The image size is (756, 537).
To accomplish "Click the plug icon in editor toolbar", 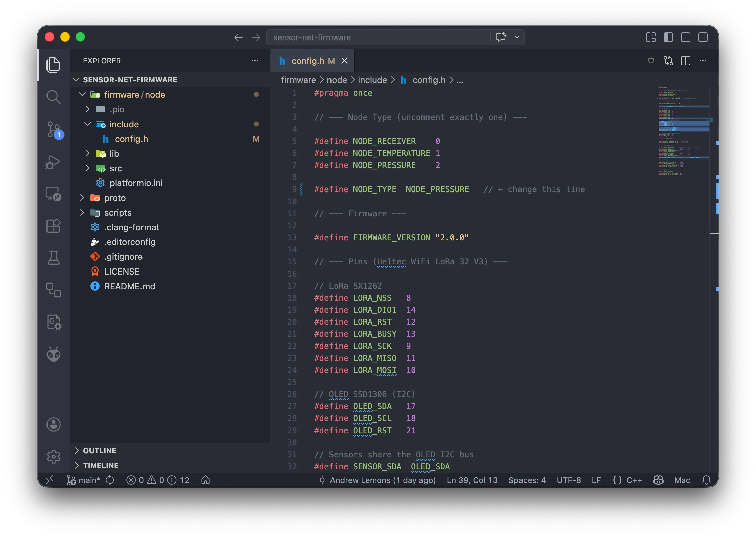I will [x=651, y=61].
